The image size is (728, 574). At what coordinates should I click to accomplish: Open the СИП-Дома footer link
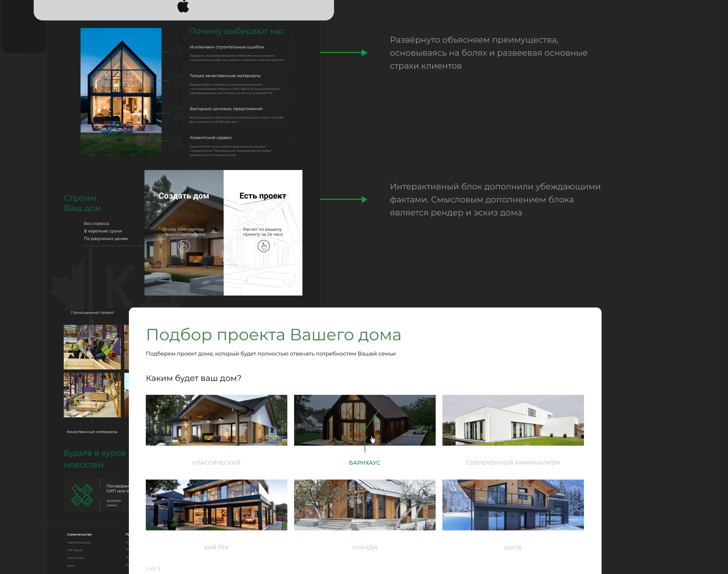point(75,550)
